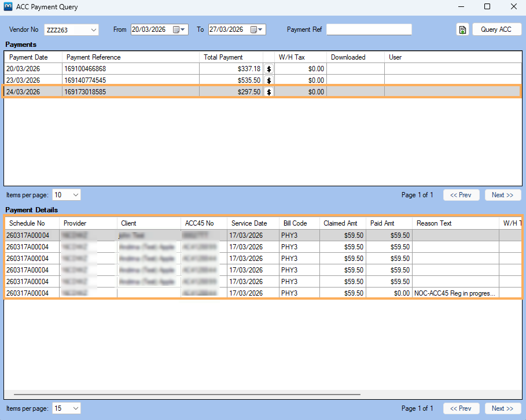The height and width of the screenshot is (420, 526).
Task: Click the ACC45 No column header
Action: click(204, 223)
